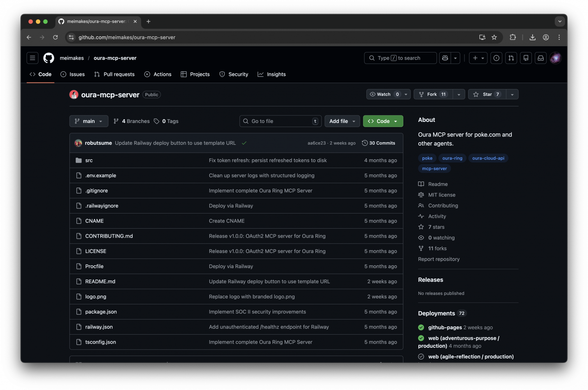Open the notifications inbox icon

(541, 58)
